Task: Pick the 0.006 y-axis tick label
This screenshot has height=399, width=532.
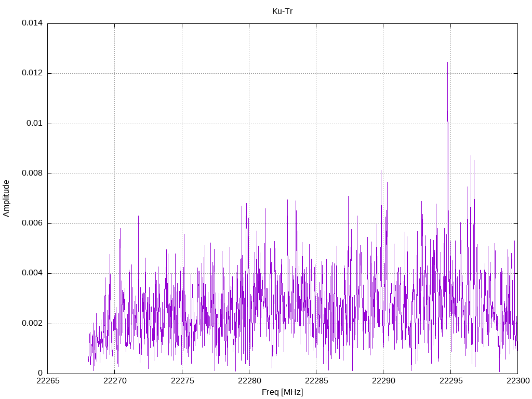Action: 32,223
